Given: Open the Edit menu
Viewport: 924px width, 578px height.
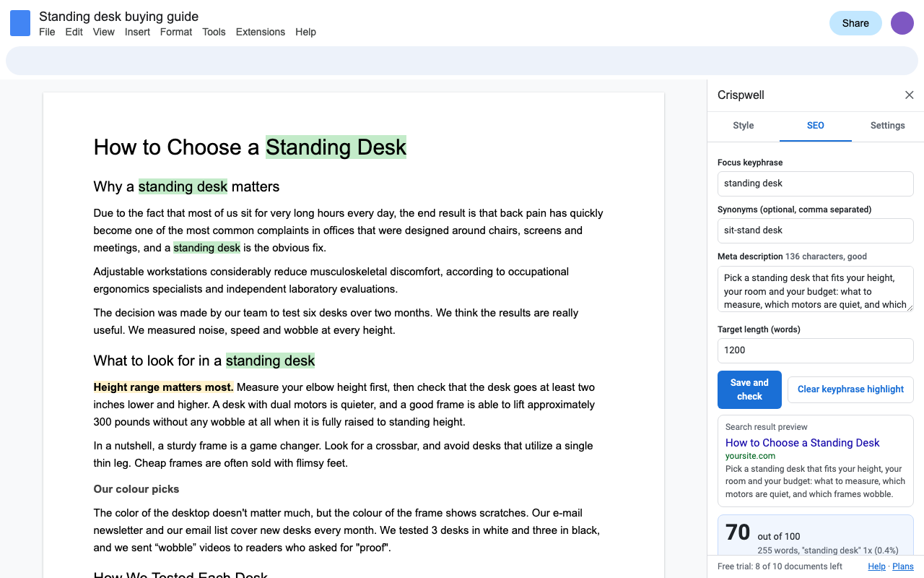Looking at the screenshot, I should point(74,32).
